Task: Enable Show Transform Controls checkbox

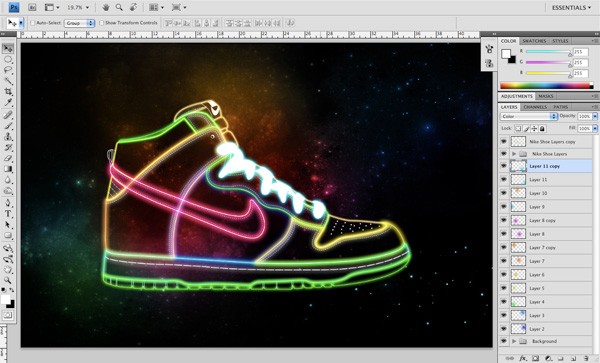Action: [101, 23]
